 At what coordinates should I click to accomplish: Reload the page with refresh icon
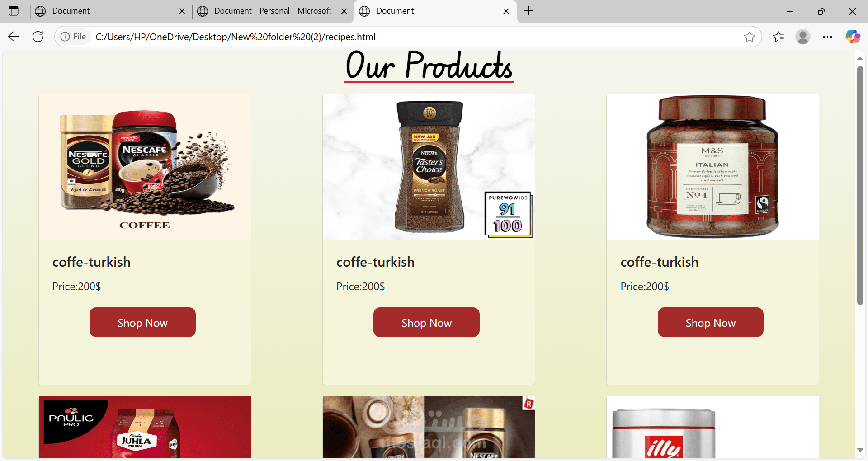38,37
